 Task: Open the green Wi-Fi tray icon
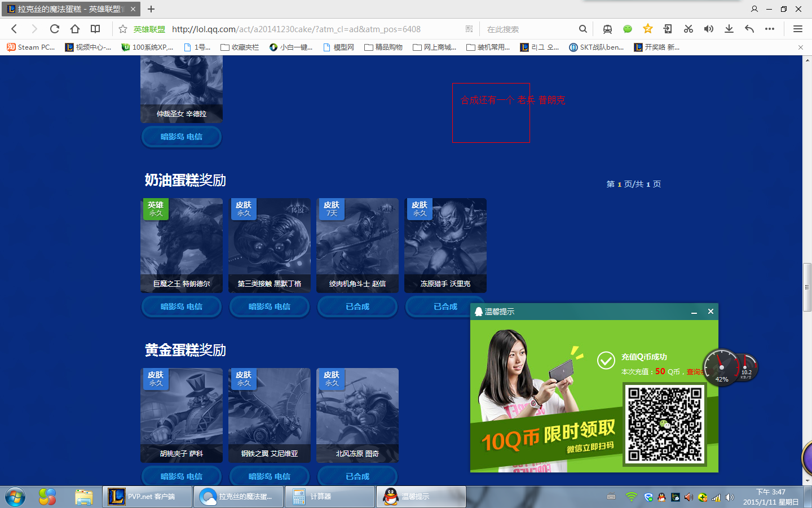[632, 497]
